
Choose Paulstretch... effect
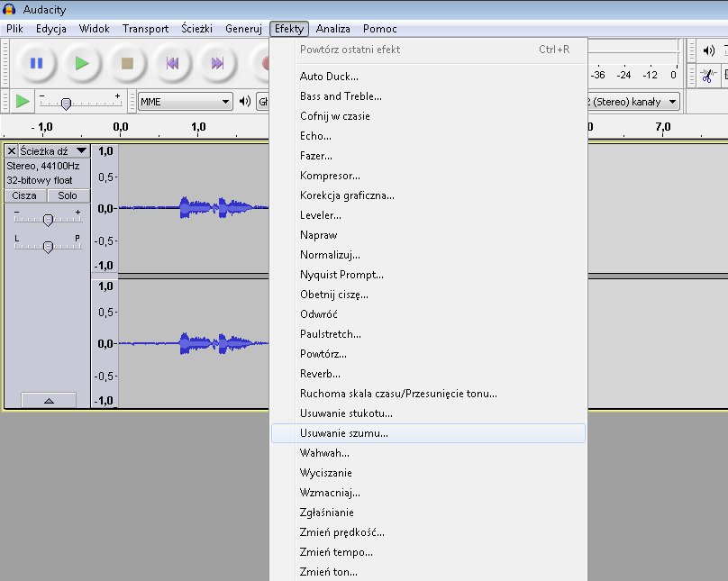pyautogui.click(x=428, y=334)
